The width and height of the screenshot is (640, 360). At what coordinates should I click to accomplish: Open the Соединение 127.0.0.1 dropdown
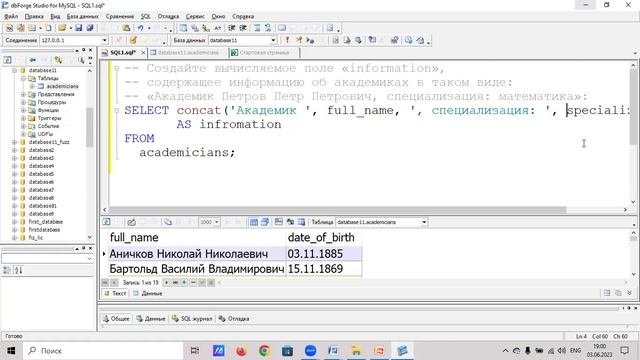click(105, 40)
